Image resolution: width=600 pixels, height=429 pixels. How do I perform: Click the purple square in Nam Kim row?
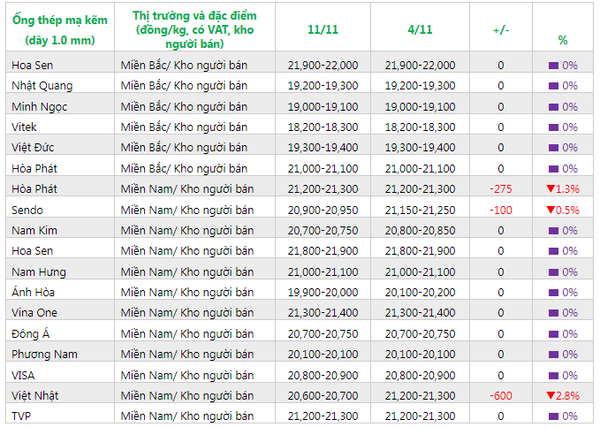click(553, 230)
